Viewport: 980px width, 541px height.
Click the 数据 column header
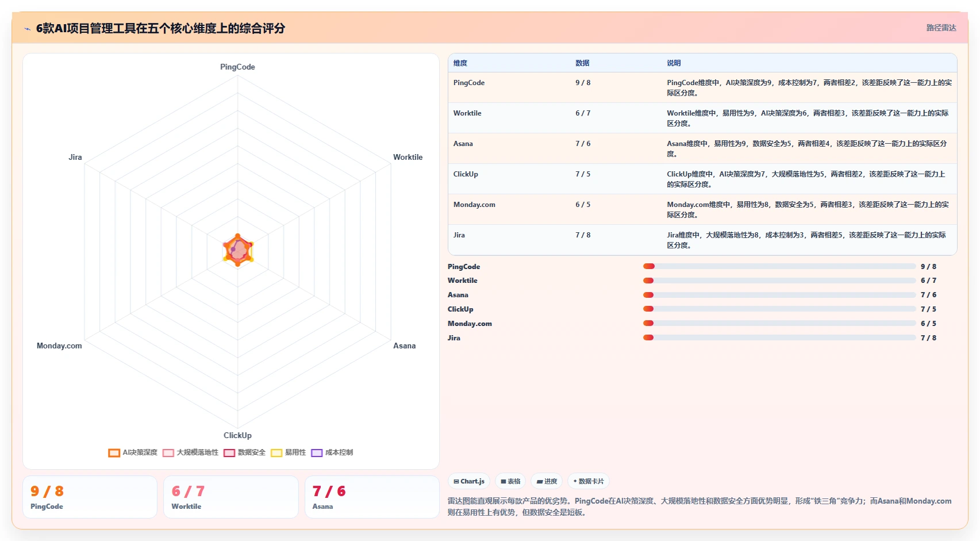(582, 63)
